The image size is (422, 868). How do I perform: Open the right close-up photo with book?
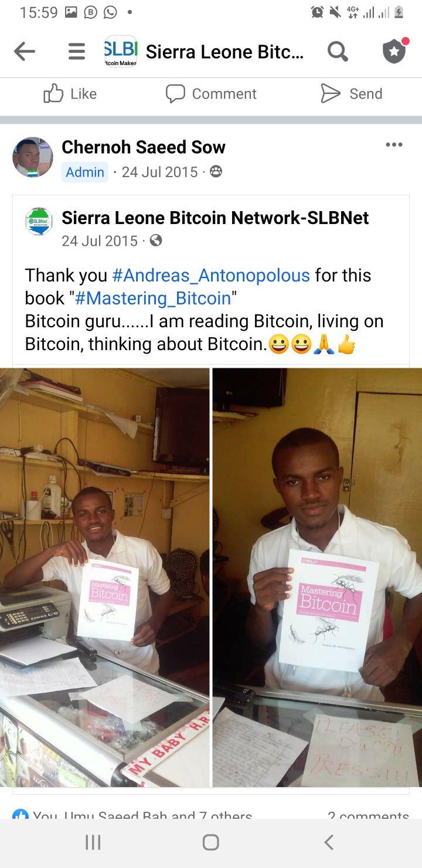point(317,577)
